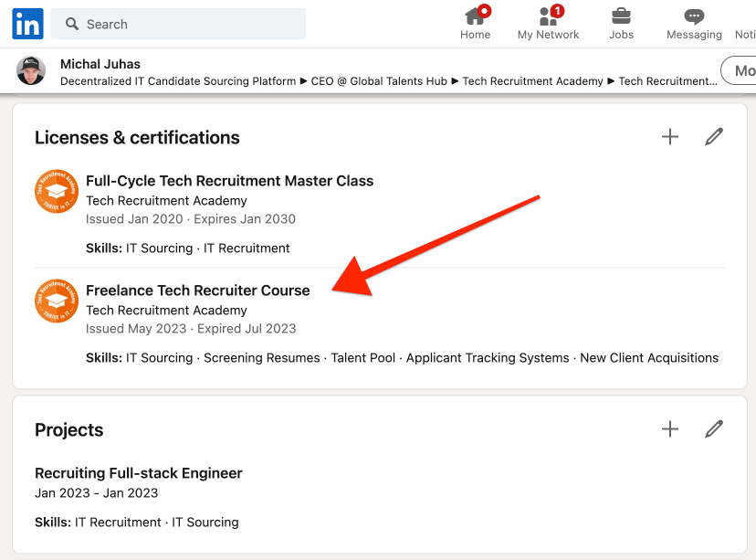Open the LinkedIn home logo
Image resolution: width=756 pixels, height=560 pixels.
click(x=27, y=24)
